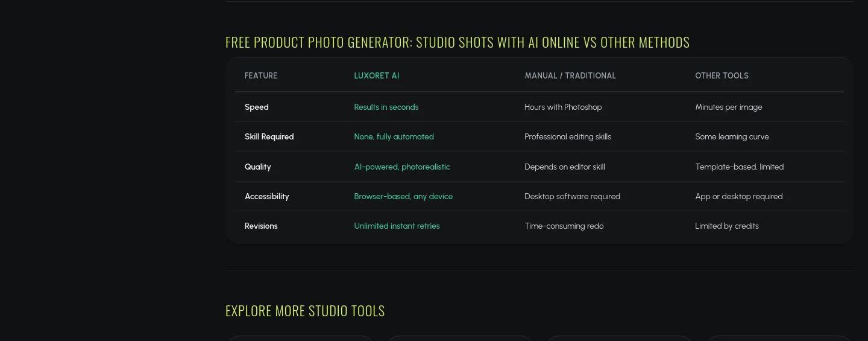The height and width of the screenshot is (341, 868).
Task: Click the FEATURE column header
Action: (x=261, y=75)
